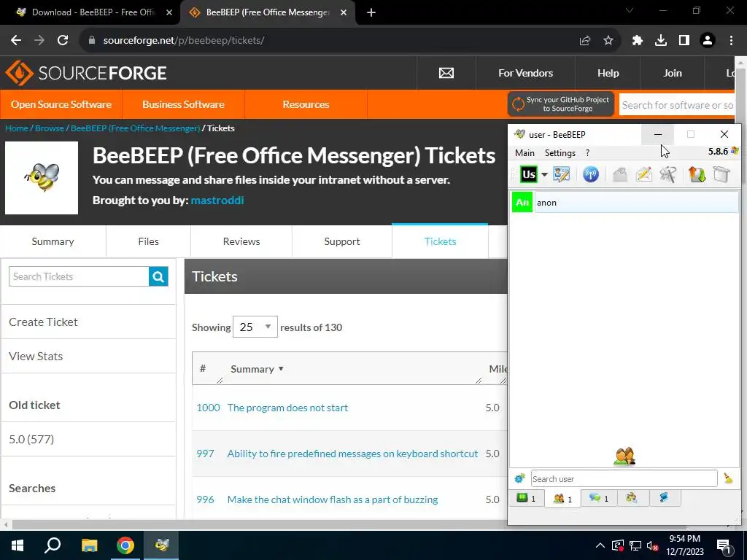Click the green An avatar for anon
Image resolution: width=747 pixels, height=560 pixels.
tap(522, 203)
